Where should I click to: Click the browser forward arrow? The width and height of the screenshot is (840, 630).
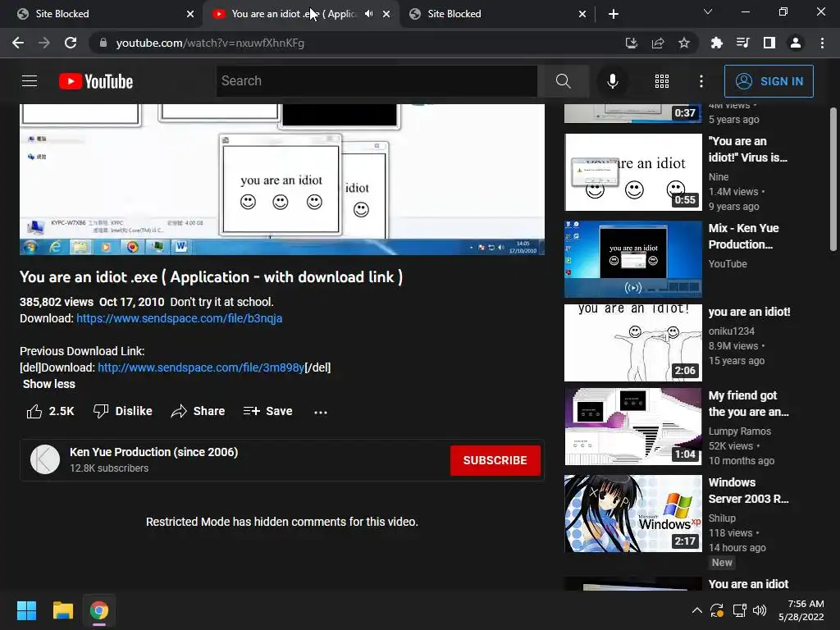click(x=44, y=43)
